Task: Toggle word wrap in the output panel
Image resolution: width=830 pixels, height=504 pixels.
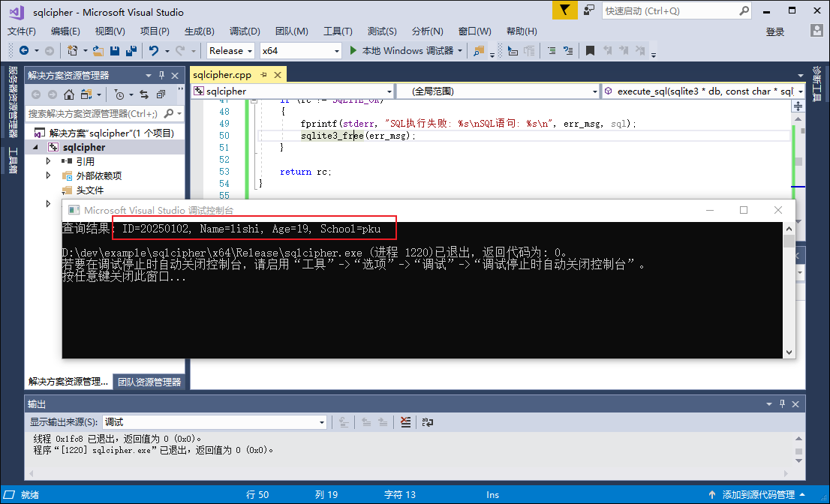Action: [x=428, y=422]
